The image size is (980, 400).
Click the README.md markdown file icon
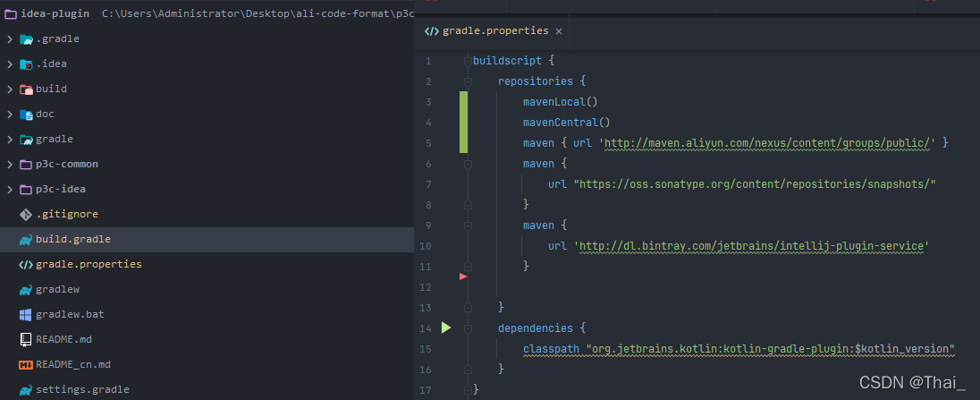(26, 339)
